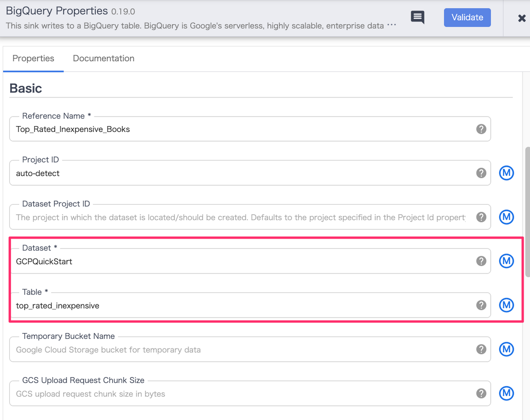Switch to the Documentation tab

pyautogui.click(x=103, y=58)
